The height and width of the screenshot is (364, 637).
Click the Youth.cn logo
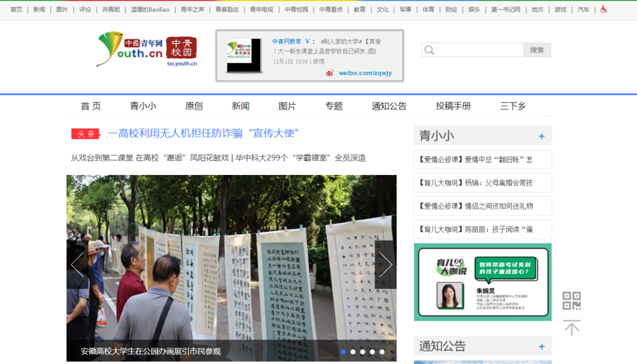pos(131,50)
